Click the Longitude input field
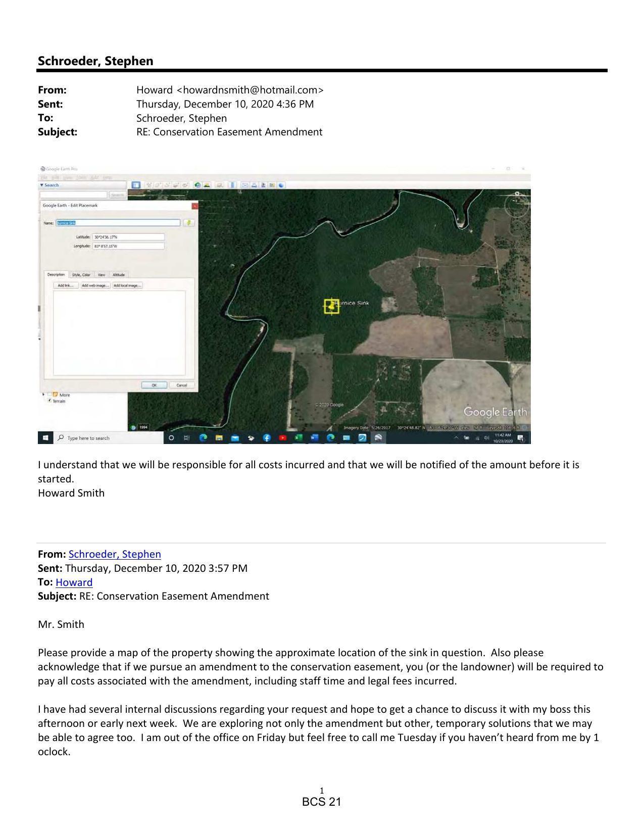This screenshot has width=644, height=834. point(129,246)
